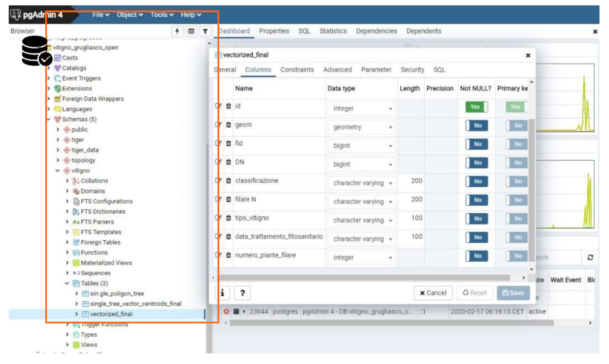Click the Save button
The width and height of the screenshot is (609, 364).
pyautogui.click(x=513, y=293)
